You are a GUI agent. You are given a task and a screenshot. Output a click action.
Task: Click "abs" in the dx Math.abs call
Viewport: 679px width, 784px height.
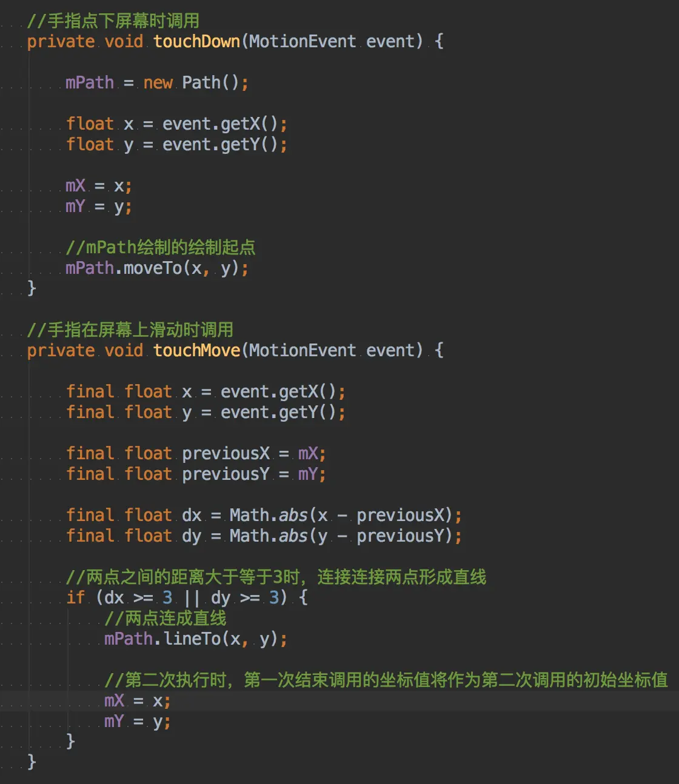(293, 515)
